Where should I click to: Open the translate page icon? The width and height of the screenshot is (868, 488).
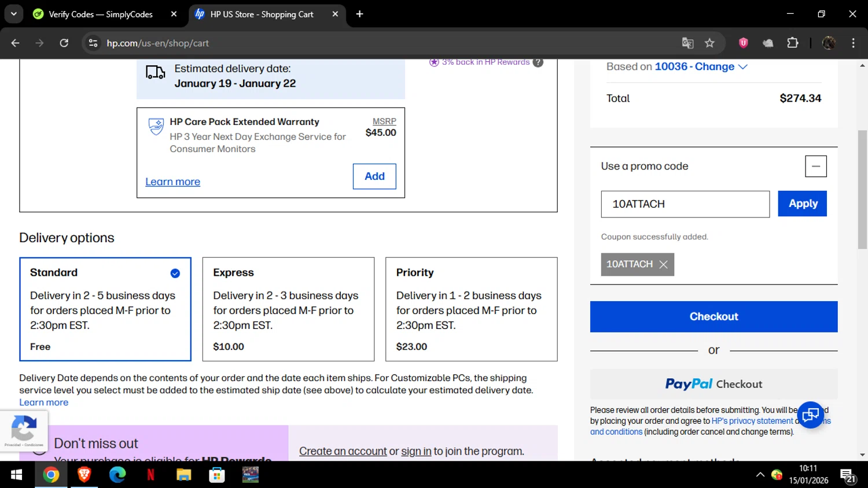(x=687, y=43)
